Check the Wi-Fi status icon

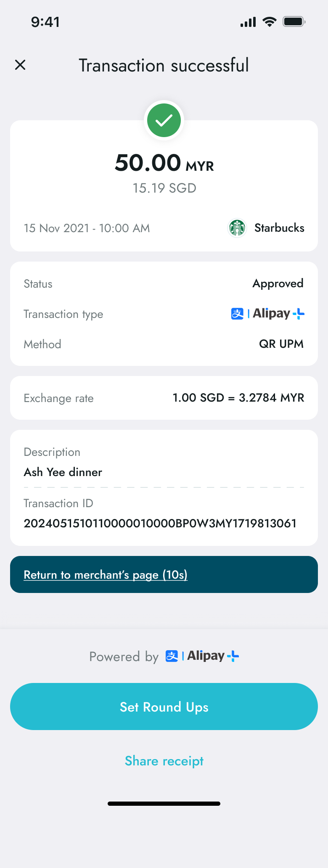[269, 22]
